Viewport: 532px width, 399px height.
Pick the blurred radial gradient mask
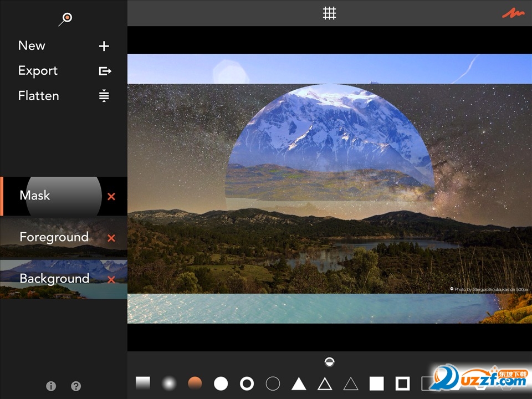coord(169,383)
